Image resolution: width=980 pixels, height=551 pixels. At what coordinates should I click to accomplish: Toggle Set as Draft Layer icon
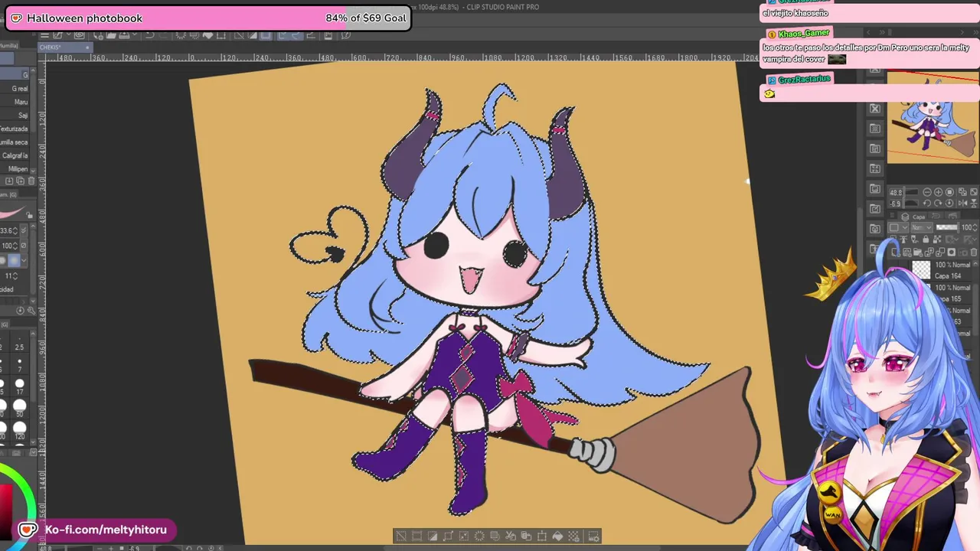click(x=914, y=239)
